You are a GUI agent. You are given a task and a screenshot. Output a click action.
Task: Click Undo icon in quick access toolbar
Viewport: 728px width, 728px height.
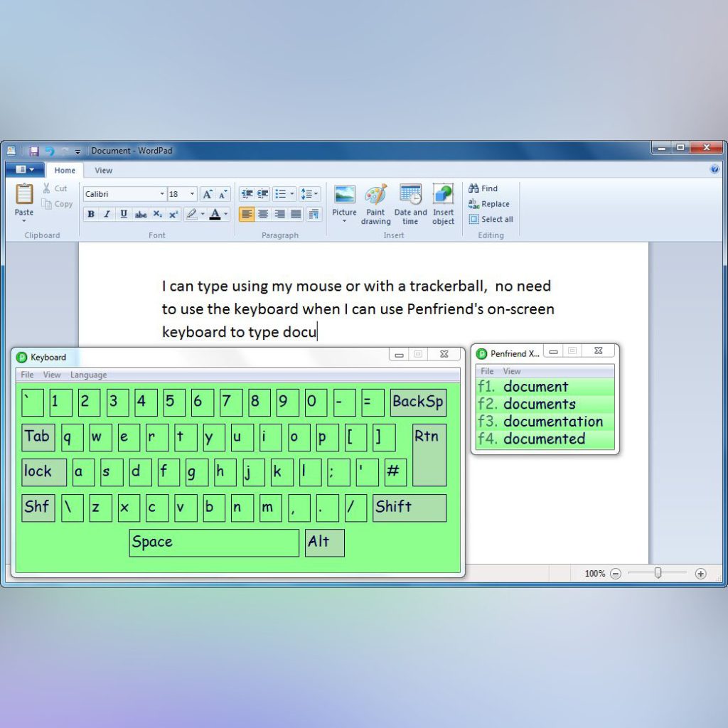tap(50, 151)
